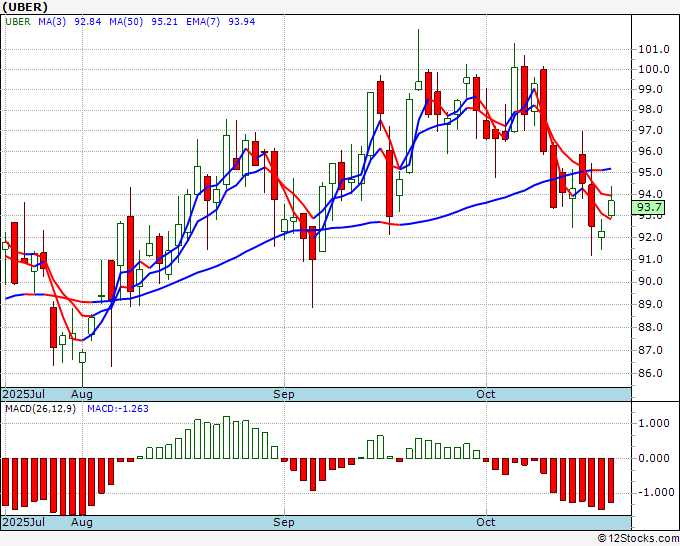Click the EMA(7) legend label
The image size is (680, 546).
coord(203,22)
